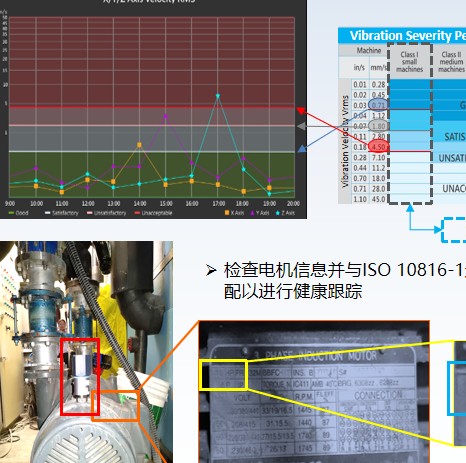
Task: Click the gray arrowhead beside the chart
Action: pyautogui.click(x=301, y=126)
